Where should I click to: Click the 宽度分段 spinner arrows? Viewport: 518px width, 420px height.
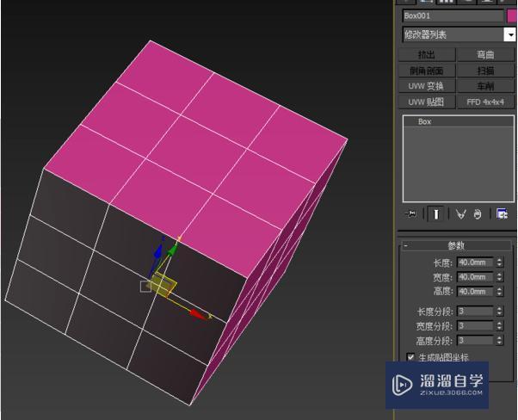click(499, 326)
